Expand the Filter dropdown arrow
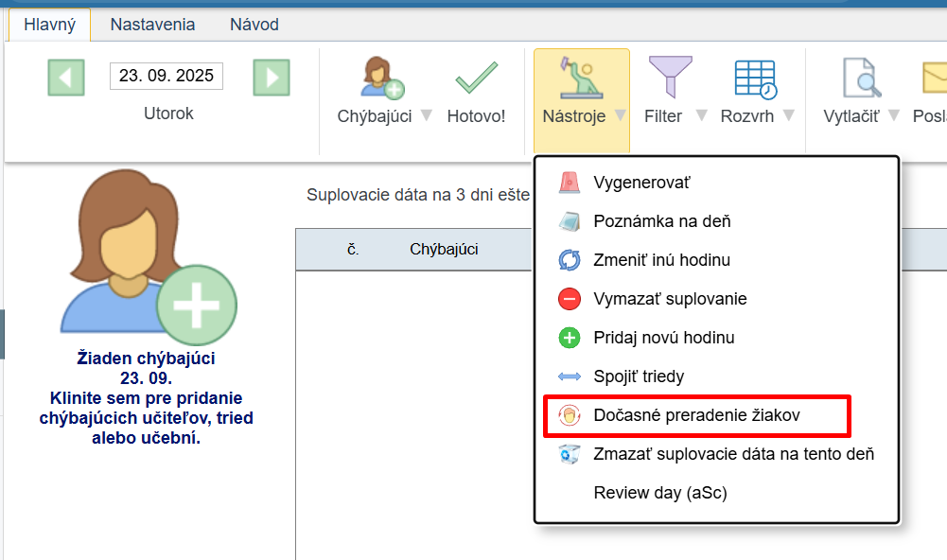Screen dimensions: 947x560 point(701,115)
